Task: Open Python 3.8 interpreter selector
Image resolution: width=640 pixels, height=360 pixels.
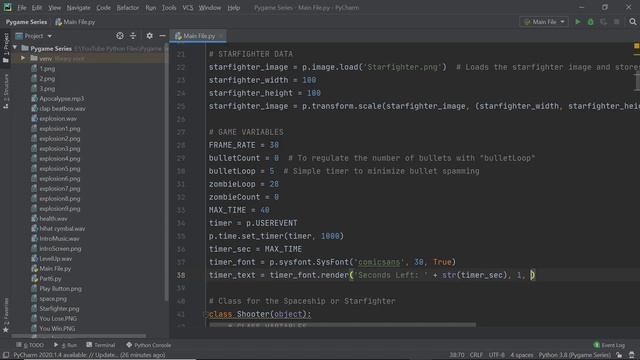Action: coord(575,355)
